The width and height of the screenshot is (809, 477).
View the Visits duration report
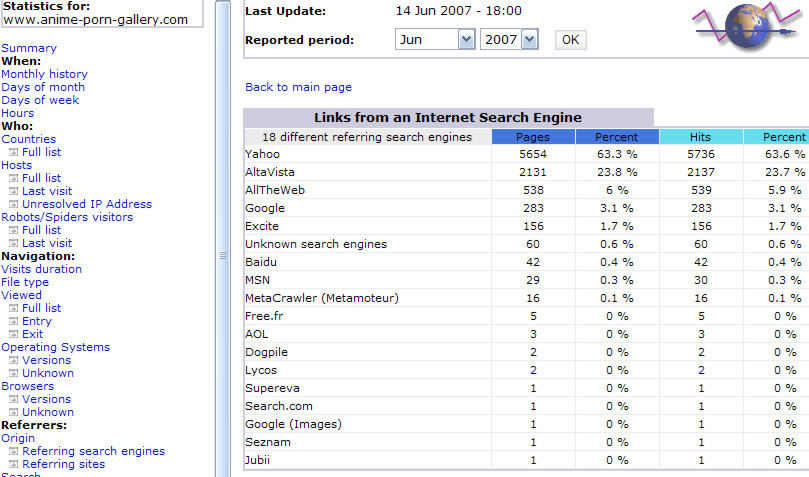[42, 269]
